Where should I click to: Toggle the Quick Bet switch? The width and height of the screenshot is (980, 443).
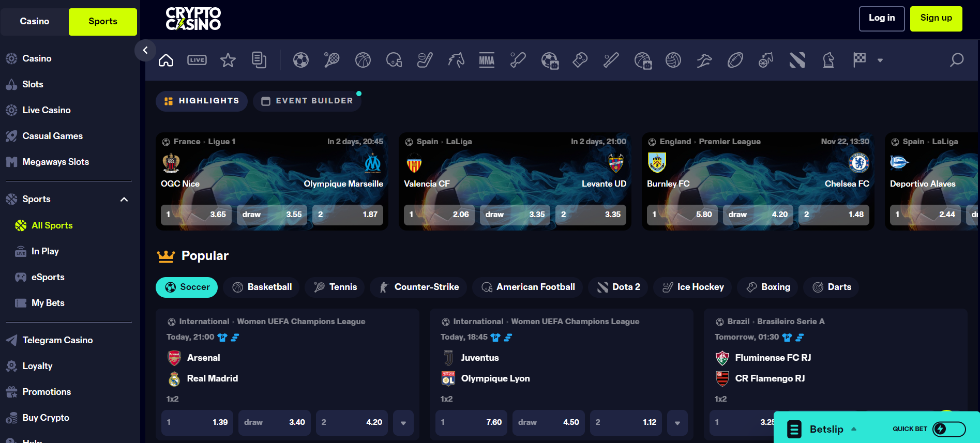(x=949, y=429)
